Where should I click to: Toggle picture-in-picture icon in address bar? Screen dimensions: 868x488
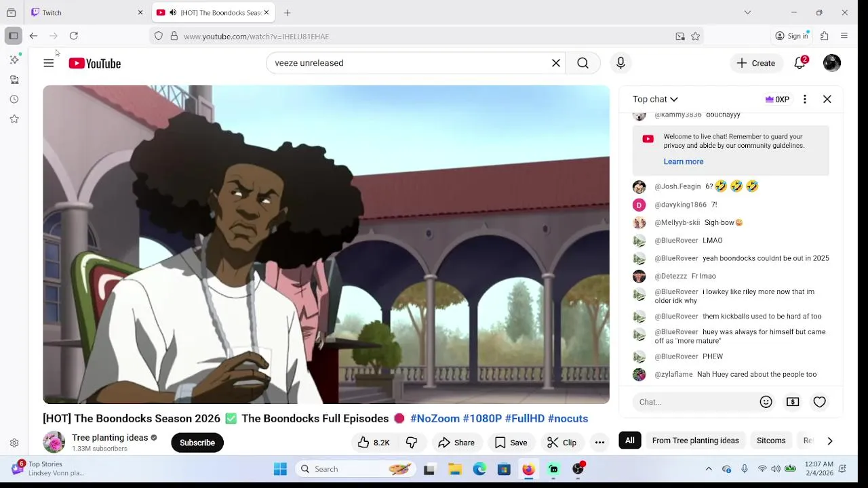pyautogui.click(x=679, y=37)
